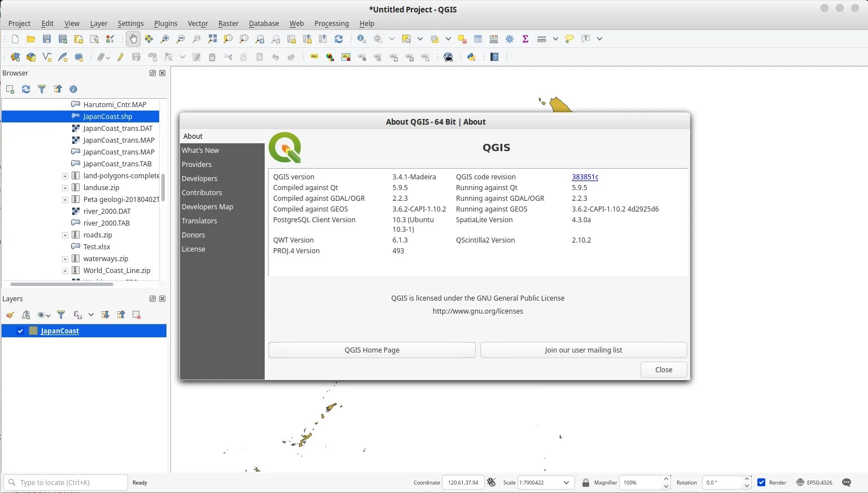This screenshot has height=493, width=868.
Task: Click the Browser panel vertical scrollbar
Action: (163, 187)
